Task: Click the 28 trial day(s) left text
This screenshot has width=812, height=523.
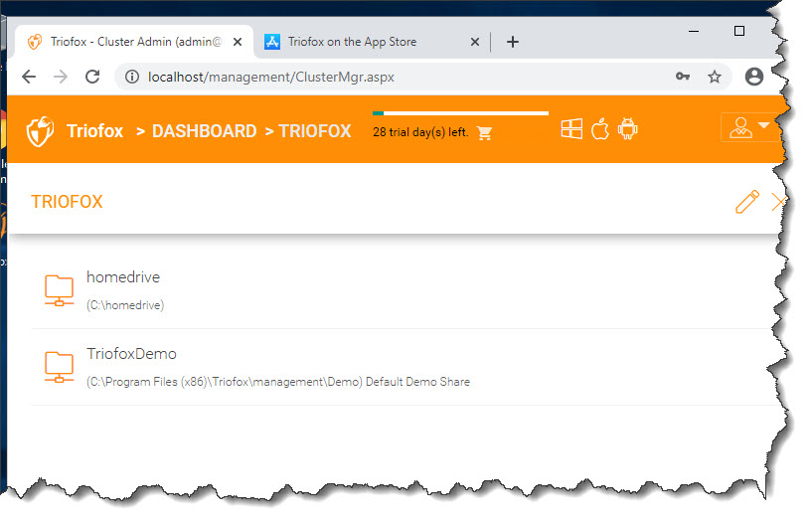Action: click(x=420, y=132)
